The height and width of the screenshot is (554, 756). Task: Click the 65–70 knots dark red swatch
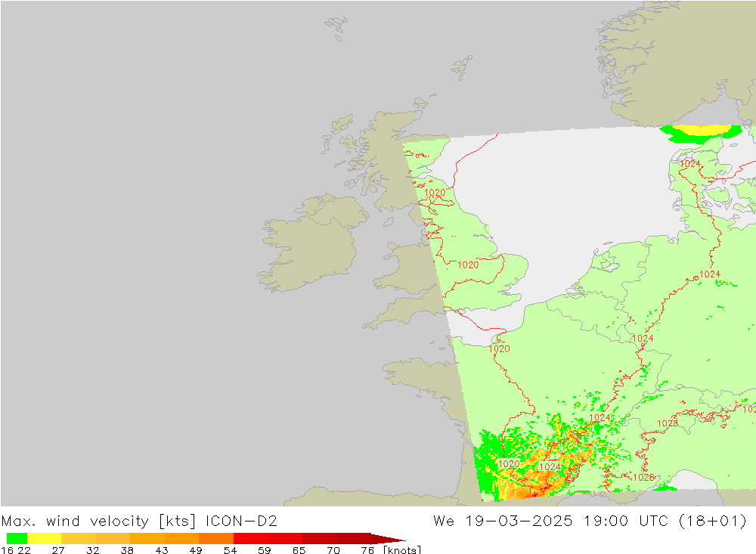tap(319, 539)
